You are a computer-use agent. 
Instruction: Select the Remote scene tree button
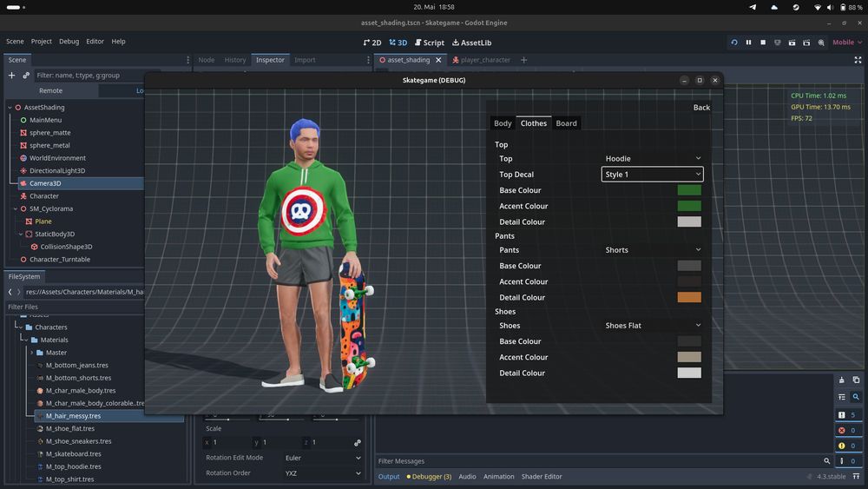(x=51, y=91)
